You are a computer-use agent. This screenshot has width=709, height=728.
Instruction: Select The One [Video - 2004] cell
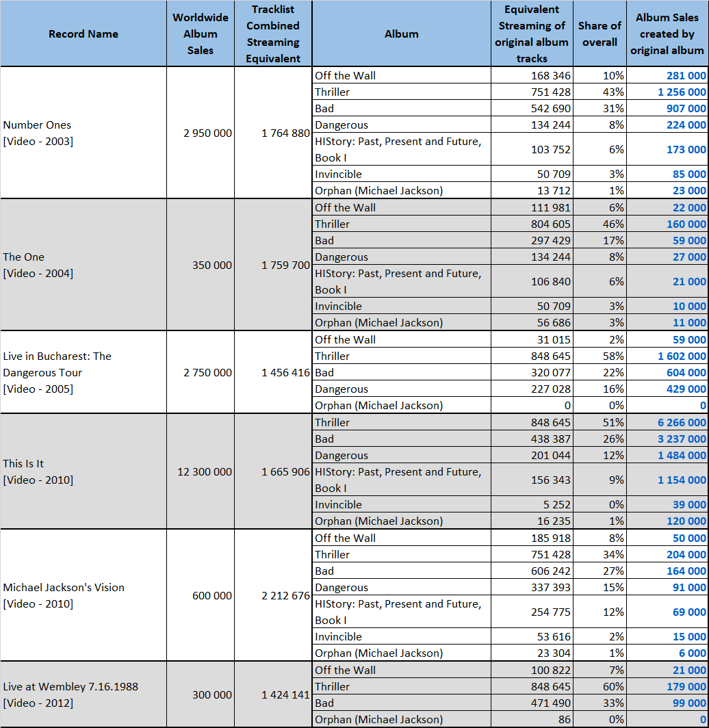coord(83,265)
